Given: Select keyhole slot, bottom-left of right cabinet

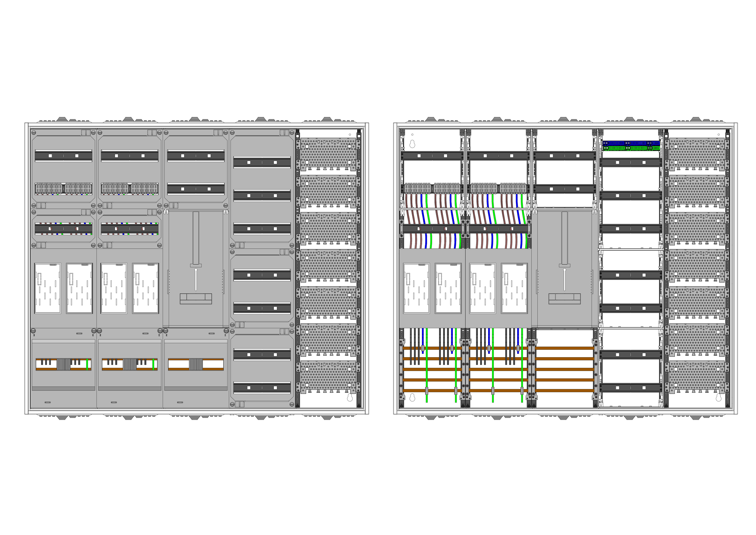Looking at the screenshot, I should 412,398.
